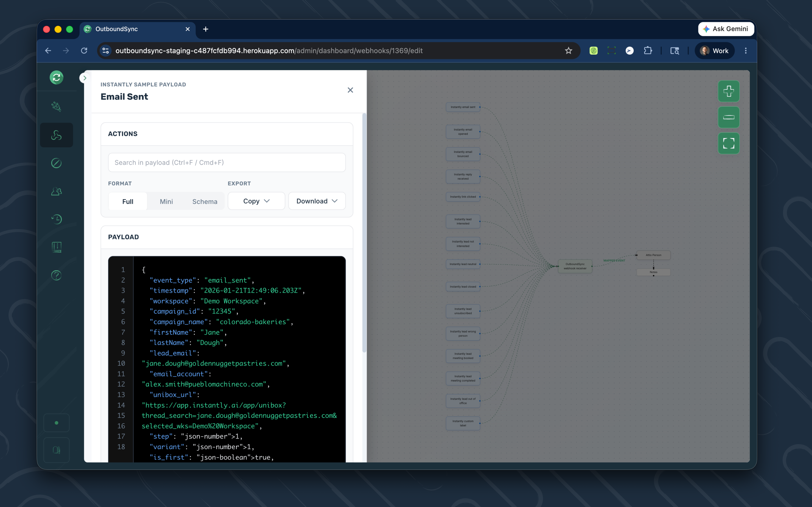Select the Instantly link clicked node
This screenshot has width=812, height=507.
point(463,197)
